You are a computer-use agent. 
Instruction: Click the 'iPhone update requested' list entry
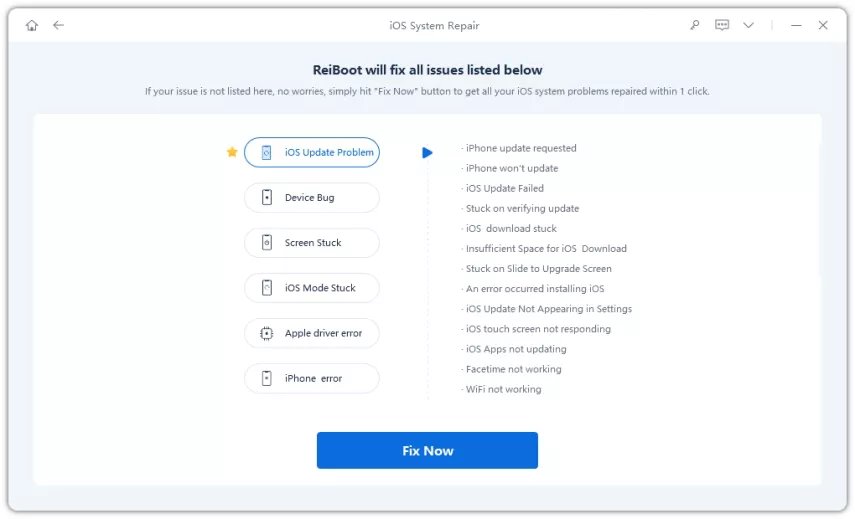pyautogui.click(x=521, y=148)
